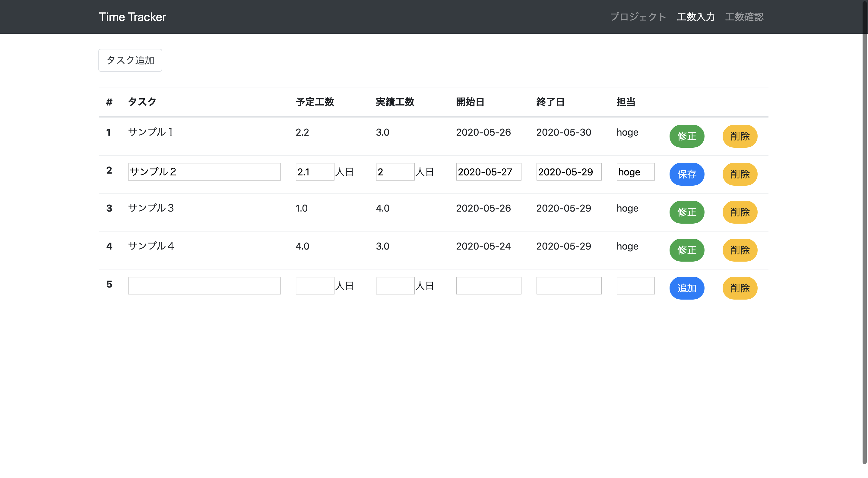Click the task name field of サンプル 2
This screenshot has height=478, width=868.
204,172
